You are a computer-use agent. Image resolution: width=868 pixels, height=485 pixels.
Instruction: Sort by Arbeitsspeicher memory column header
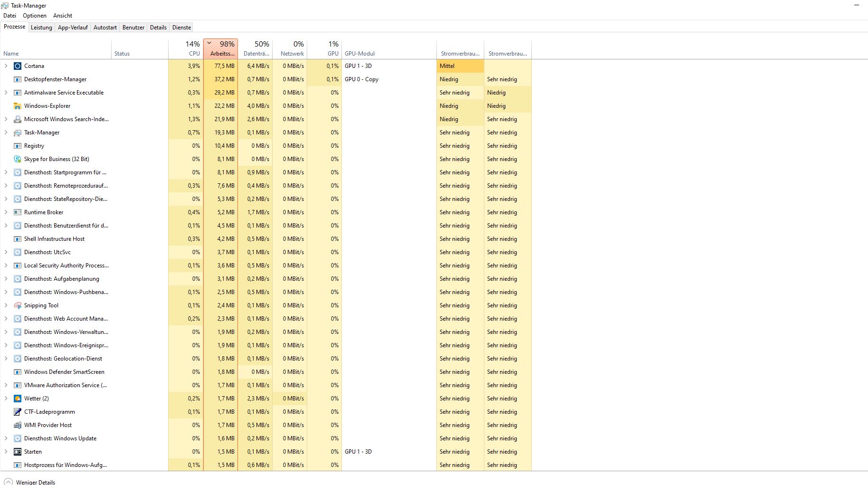[x=221, y=49]
